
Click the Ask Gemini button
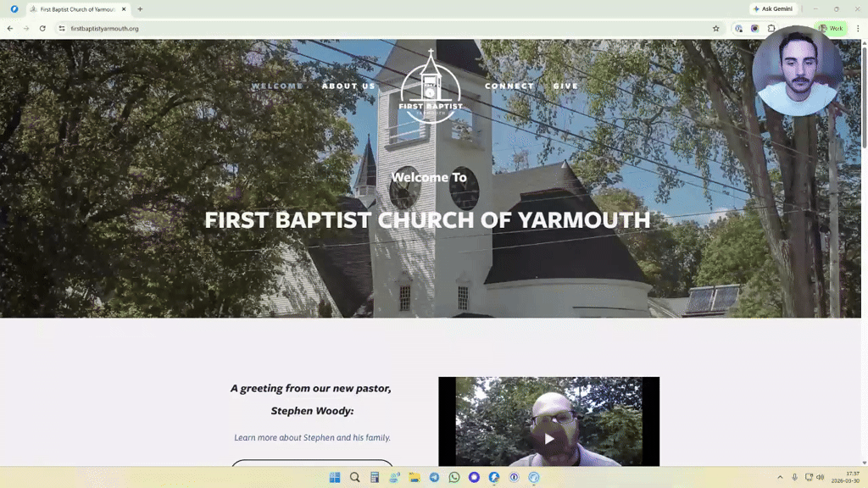tap(773, 8)
